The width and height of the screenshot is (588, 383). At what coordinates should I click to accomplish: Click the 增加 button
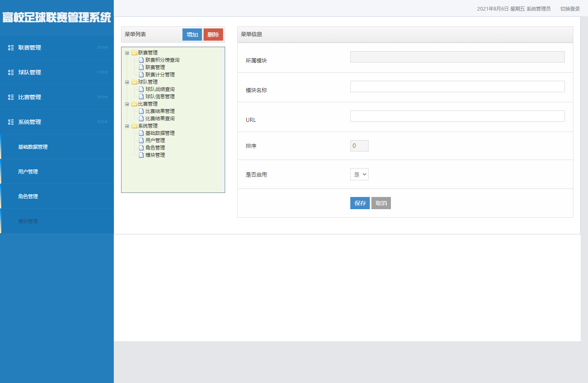coord(192,35)
